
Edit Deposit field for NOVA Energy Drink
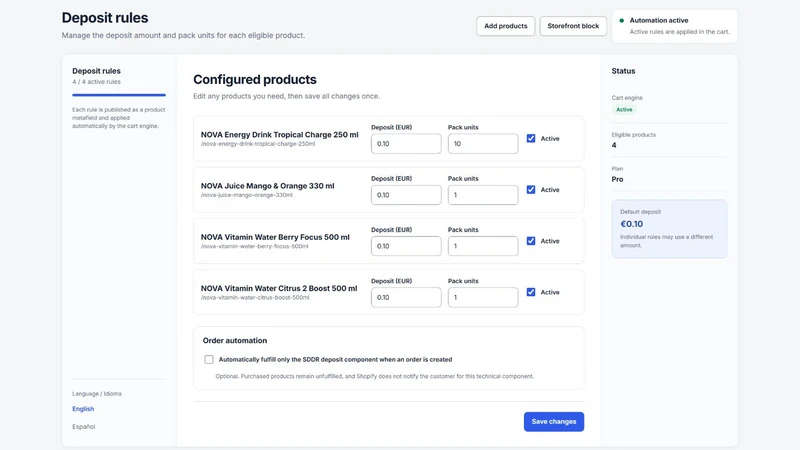pyautogui.click(x=406, y=144)
